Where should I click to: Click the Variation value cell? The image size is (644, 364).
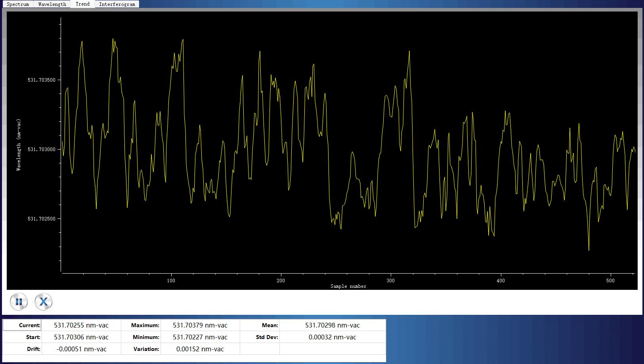point(200,349)
